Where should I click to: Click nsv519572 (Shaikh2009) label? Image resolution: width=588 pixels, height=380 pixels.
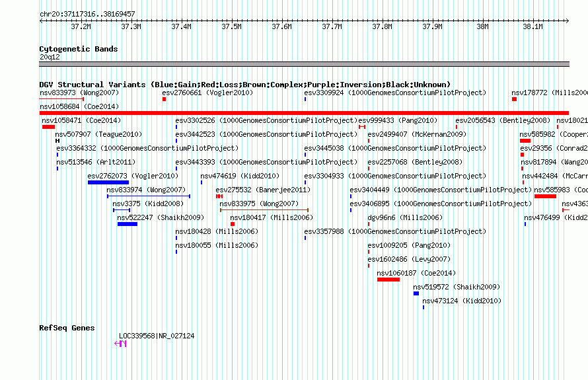[457, 287]
